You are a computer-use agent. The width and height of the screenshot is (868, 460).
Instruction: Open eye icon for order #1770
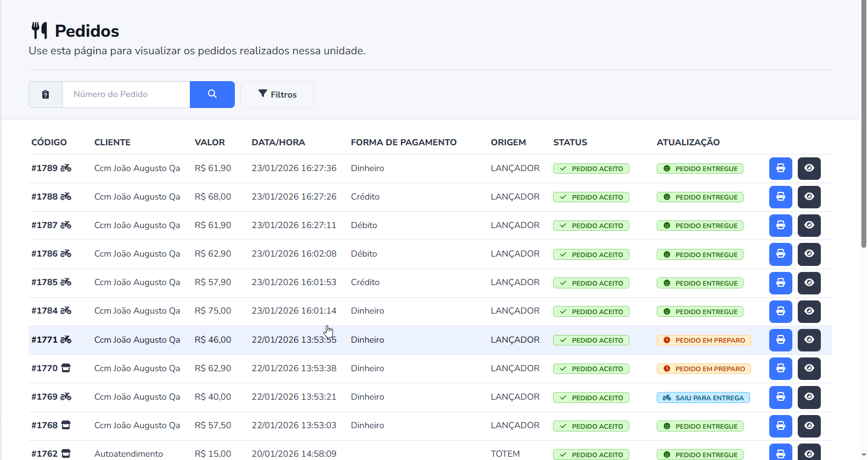(809, 368)
